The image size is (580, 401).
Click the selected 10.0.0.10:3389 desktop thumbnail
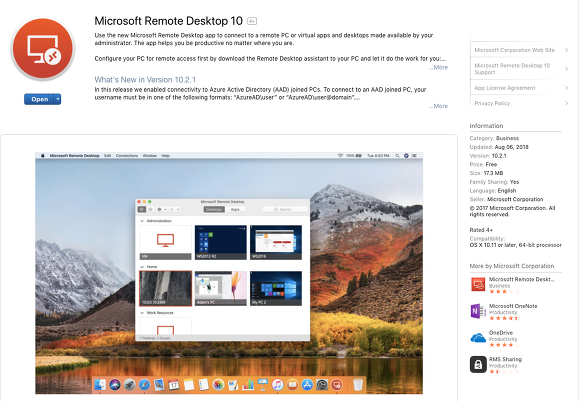[165, 289]
